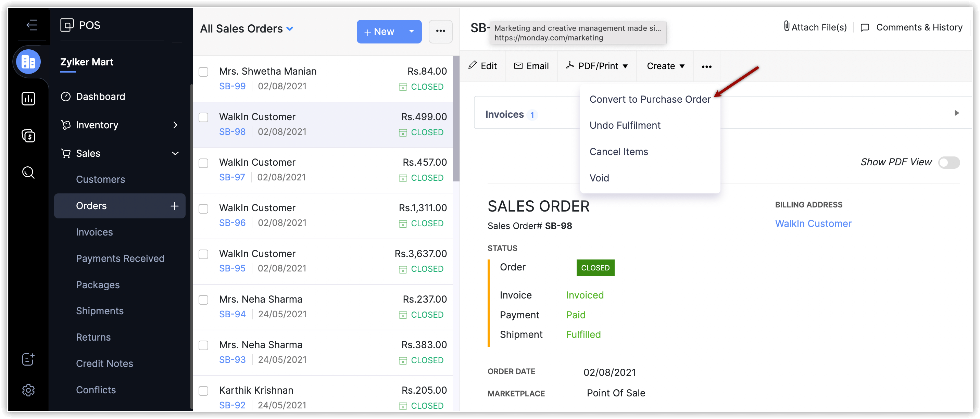Collapse the sidebar using the arrow icon
The width and height of the screenshot is (980, 419).
click(32, 25)
